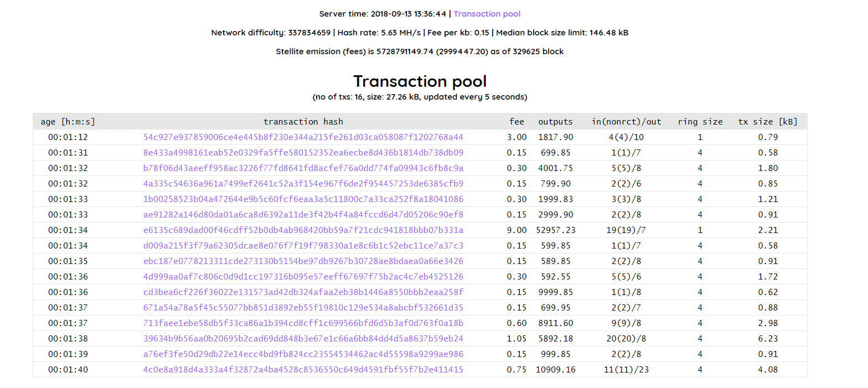Click the 'in(nonrct)/out' column header

[627, 122]
